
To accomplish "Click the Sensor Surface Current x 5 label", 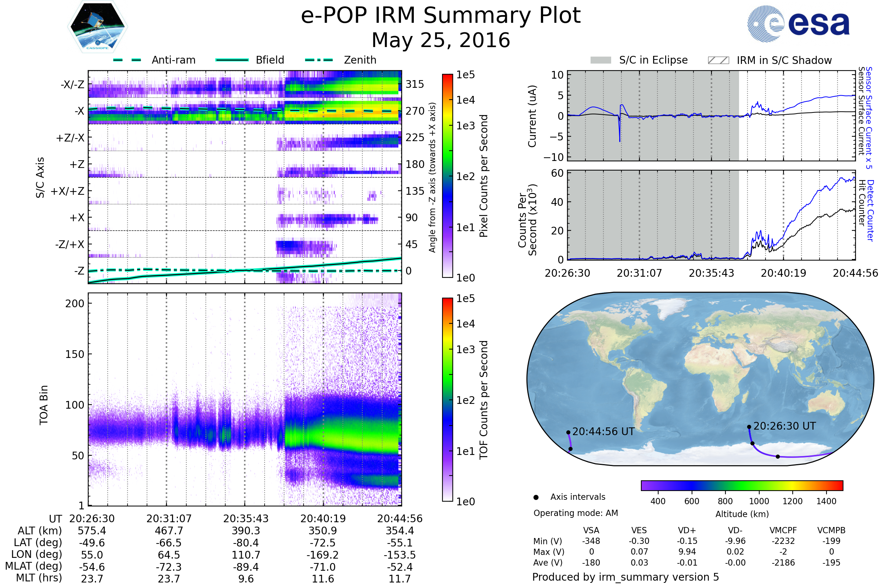I will (x=868, y=118).
